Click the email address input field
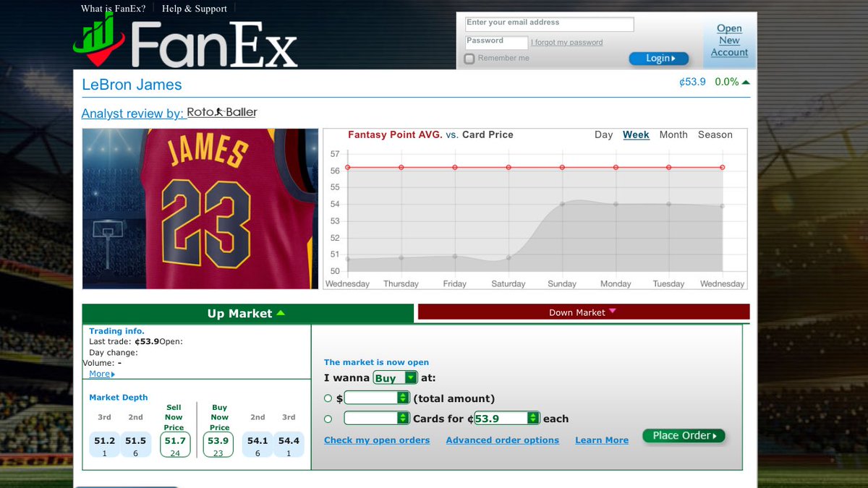This screenshot has width=868, height=488. 550,24
